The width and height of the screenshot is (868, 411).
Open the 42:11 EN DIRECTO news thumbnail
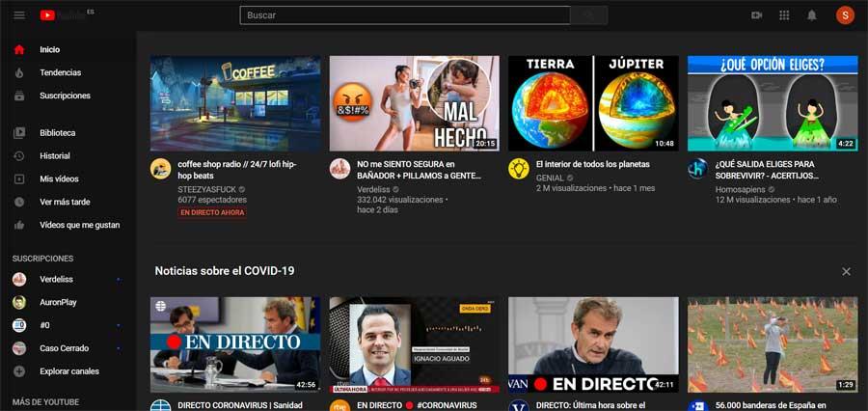[x=593, y=344]
